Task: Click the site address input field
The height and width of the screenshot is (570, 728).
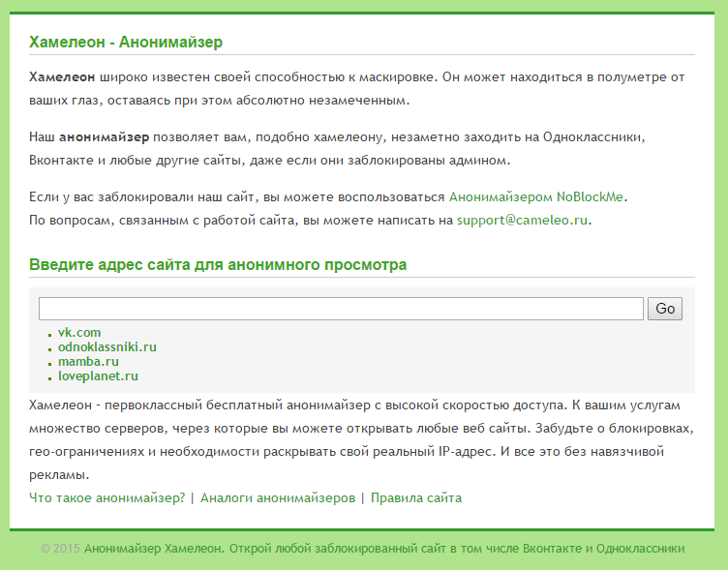Action: click(x=341, y=309)
